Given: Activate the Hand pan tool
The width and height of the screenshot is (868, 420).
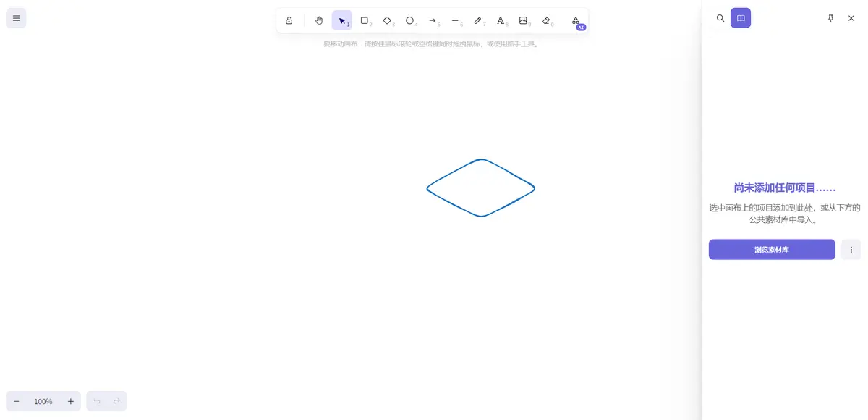Looking at the screenshot, I should (318, 20).
